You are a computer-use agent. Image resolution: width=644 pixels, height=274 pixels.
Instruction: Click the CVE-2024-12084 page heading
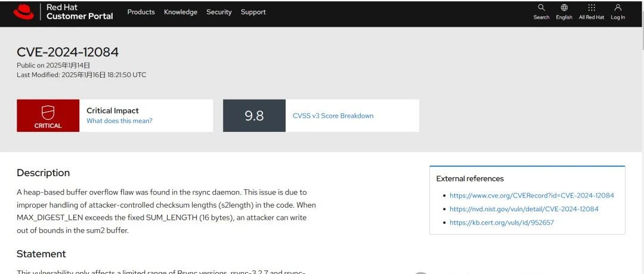[68, 53]
